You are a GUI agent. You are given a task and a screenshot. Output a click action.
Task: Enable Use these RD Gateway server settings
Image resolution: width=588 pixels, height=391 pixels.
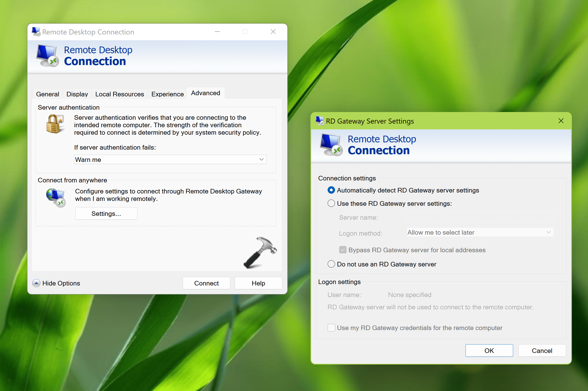pyautogui.click(x=331, y=203)
